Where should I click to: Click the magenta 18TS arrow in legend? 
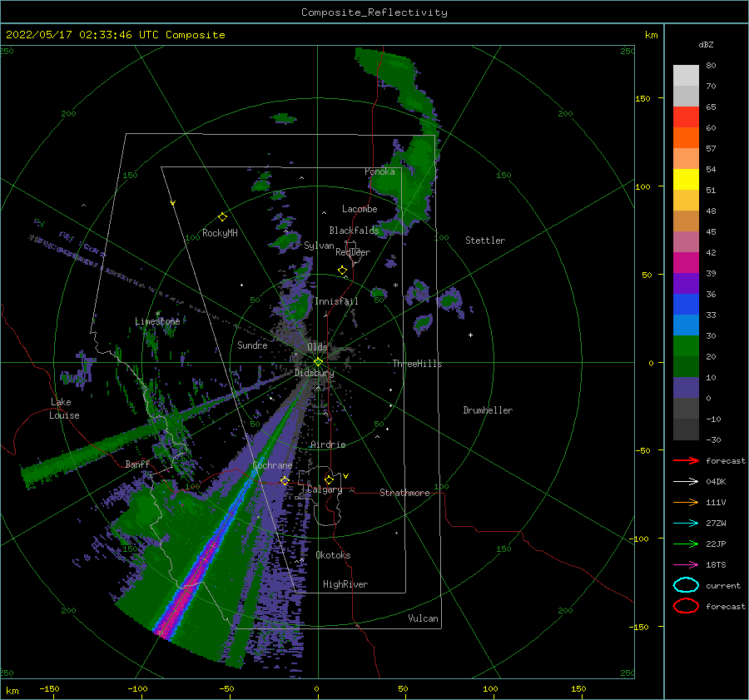pyautogui.click(x=686, y=565)
